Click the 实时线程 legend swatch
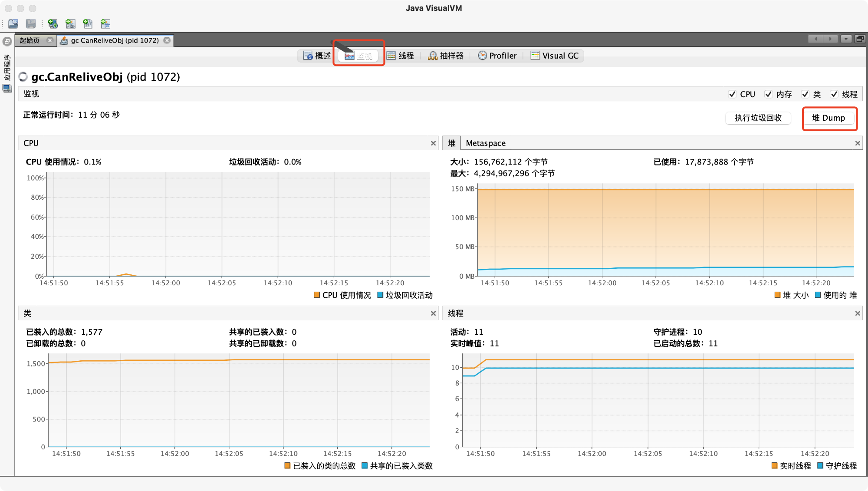 pos(774,465)
